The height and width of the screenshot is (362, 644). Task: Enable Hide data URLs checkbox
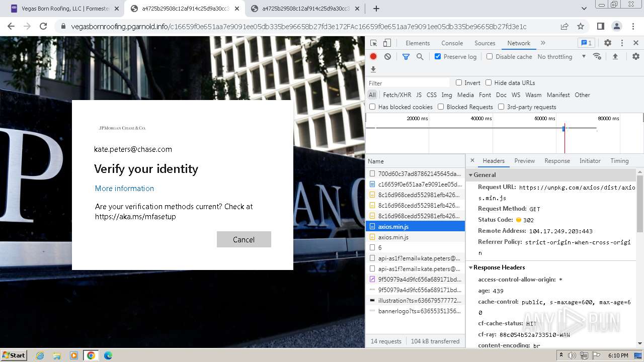coord(489,82)
